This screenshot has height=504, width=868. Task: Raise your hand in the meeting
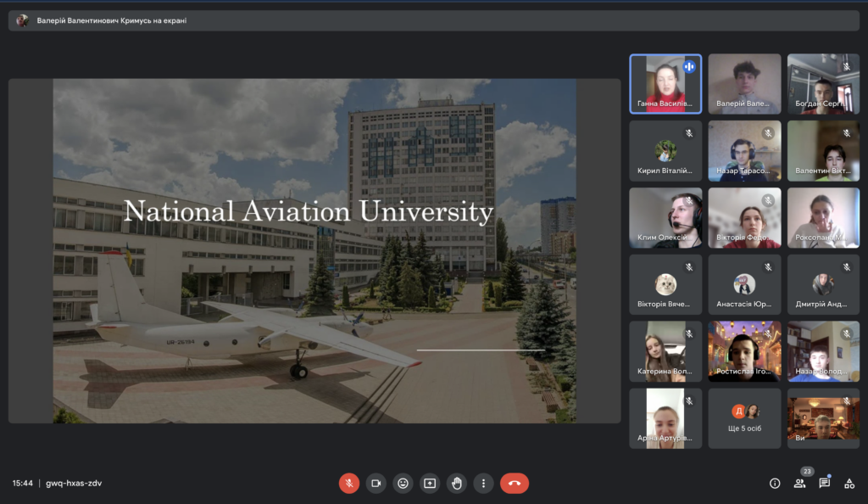click(x=457, y=483)
